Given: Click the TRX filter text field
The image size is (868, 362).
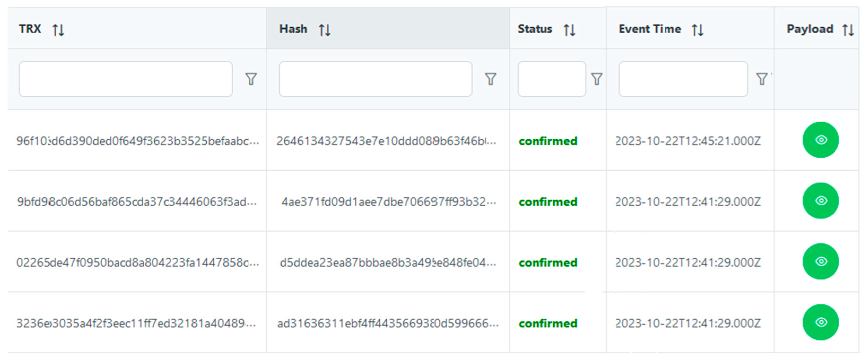Looking at the screenshot, I should [x=125, y=79].
